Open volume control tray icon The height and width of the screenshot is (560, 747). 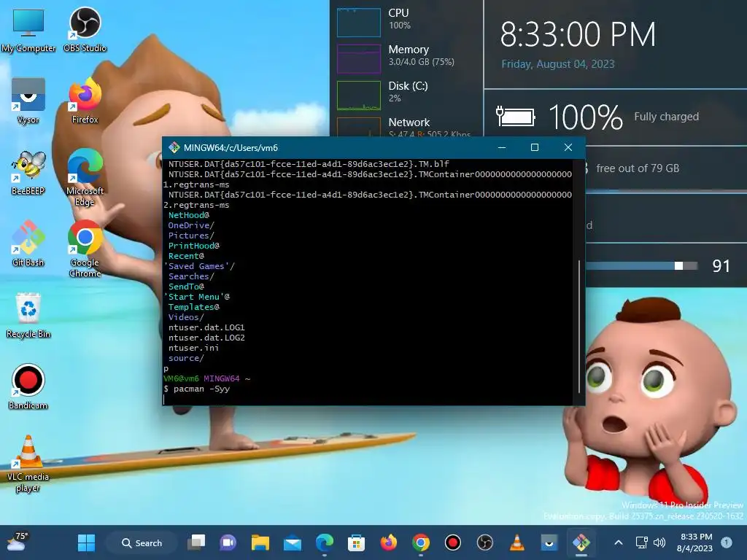click(659, 542)
